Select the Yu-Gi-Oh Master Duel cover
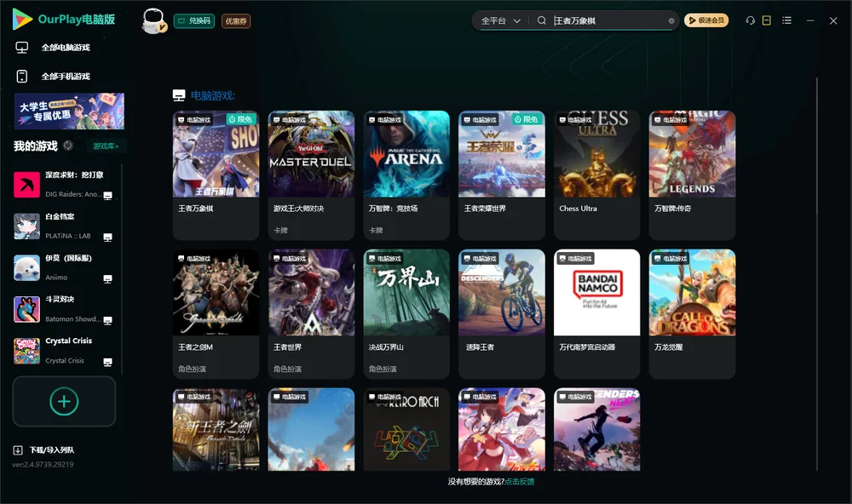 (311, 154)
